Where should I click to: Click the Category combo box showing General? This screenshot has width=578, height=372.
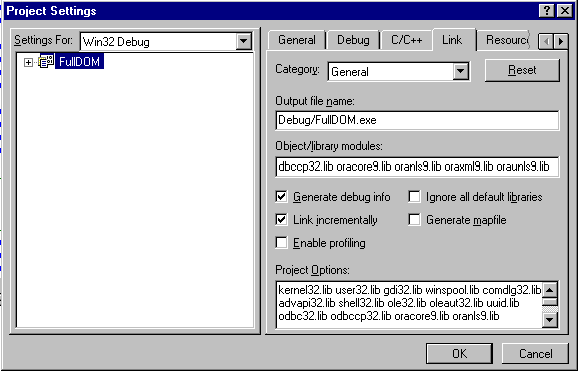click(398, 72)
